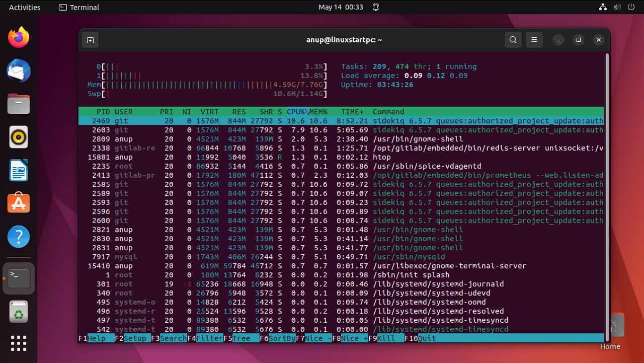Viewport: 644px width, 363px height.
Task: Launch Thunderbird mail from the dock
Action: coord(19,70)
